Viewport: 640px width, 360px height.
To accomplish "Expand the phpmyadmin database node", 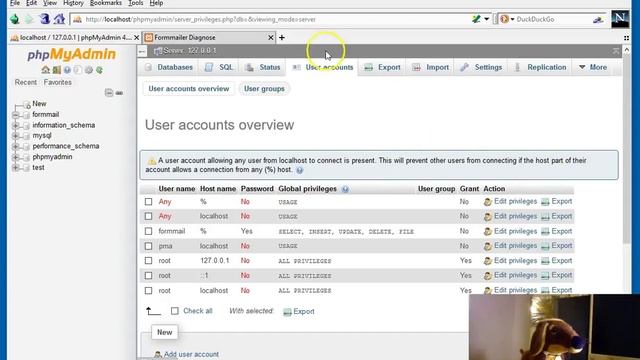I will [x=16, y=157].
